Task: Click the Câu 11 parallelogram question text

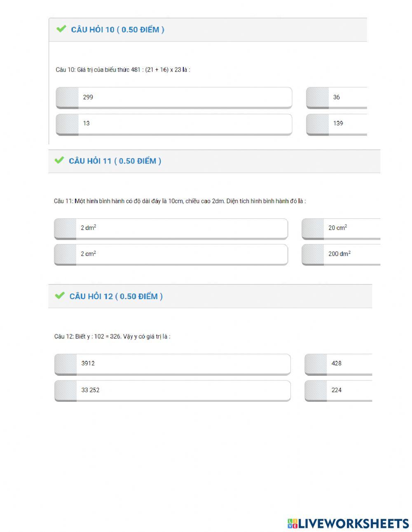Action: pos(180,201)
